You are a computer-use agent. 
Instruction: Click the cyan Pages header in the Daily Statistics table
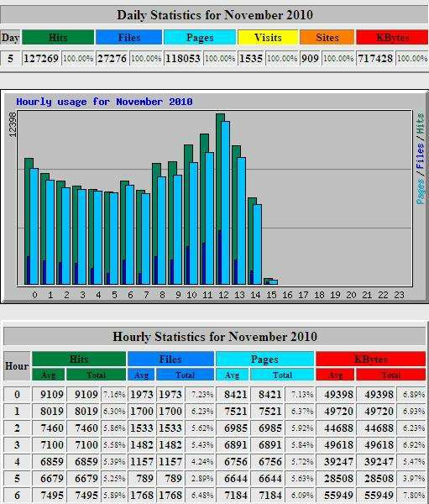click(200, 38)
